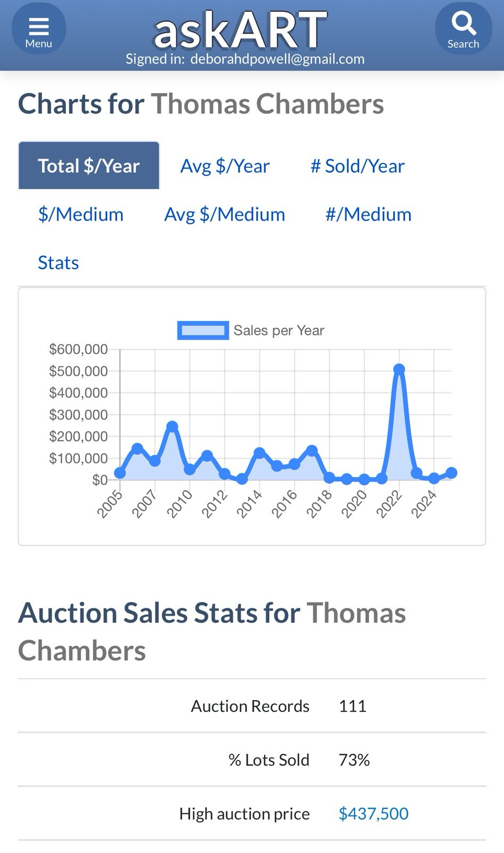
Task: Switch to Avg $/Medium tab
Action: pos(225,214)
